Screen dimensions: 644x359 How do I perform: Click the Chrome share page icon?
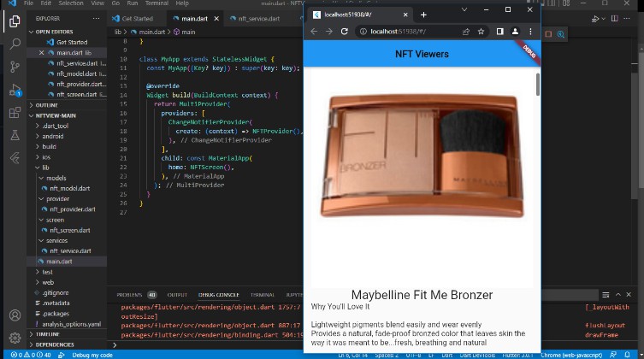click(x=466, y=32)
